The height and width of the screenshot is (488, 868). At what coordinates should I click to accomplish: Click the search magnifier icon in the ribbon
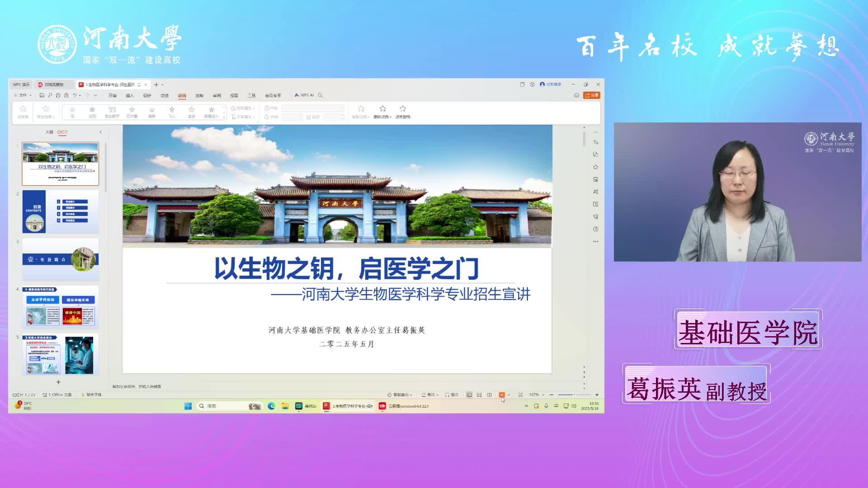coord(321,95)
